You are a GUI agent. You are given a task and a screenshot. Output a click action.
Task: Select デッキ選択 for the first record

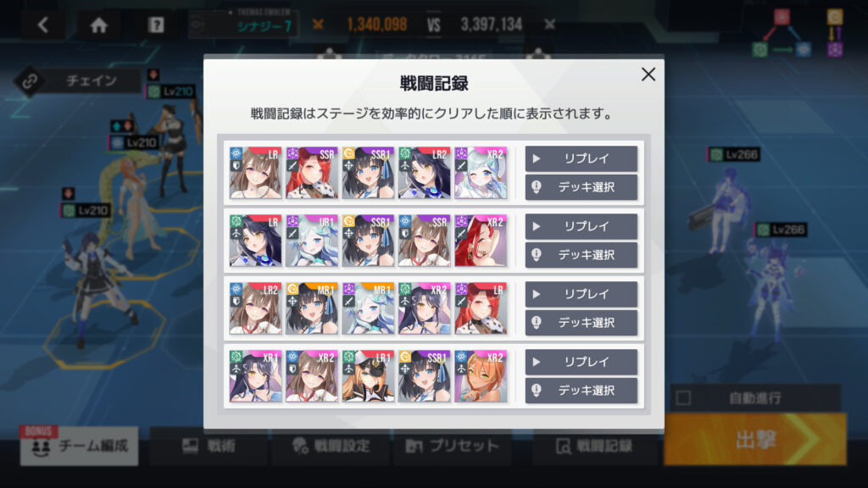(581, 187)
